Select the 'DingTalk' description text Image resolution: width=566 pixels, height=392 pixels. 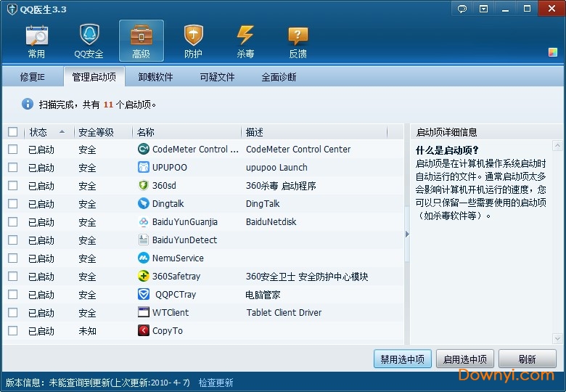click(x=263, y=203)
